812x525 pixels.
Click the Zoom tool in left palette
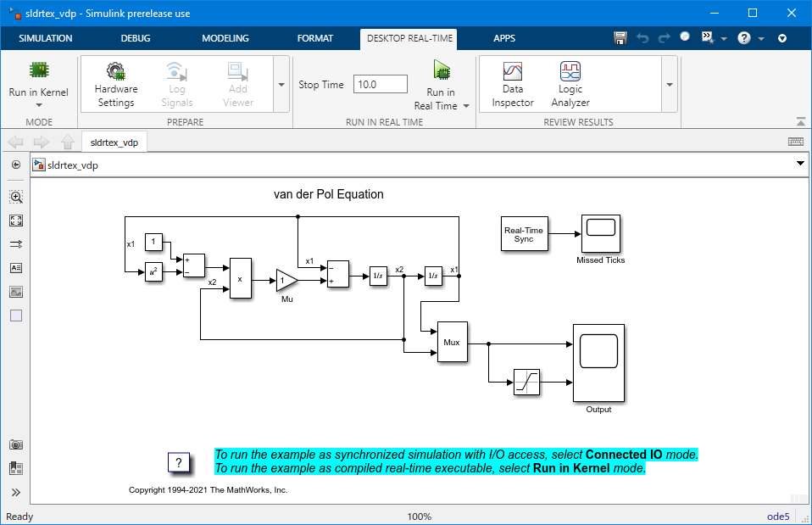(16, 197)
